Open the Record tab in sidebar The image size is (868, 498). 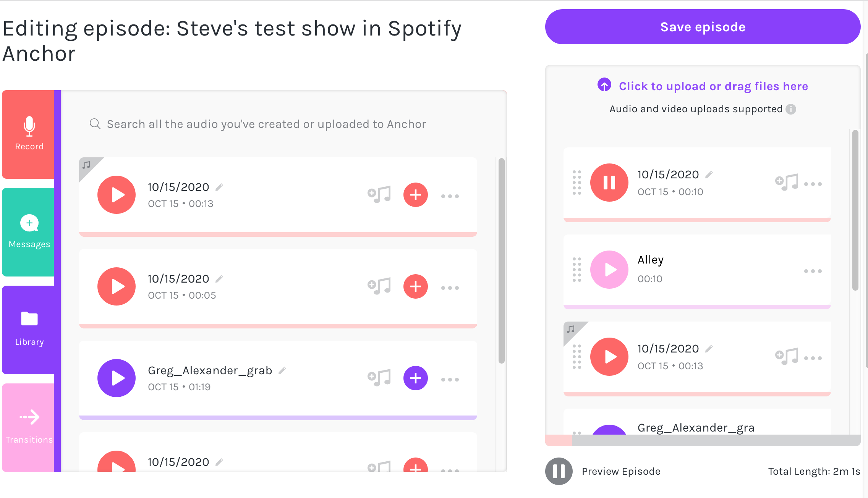(28, 134)
